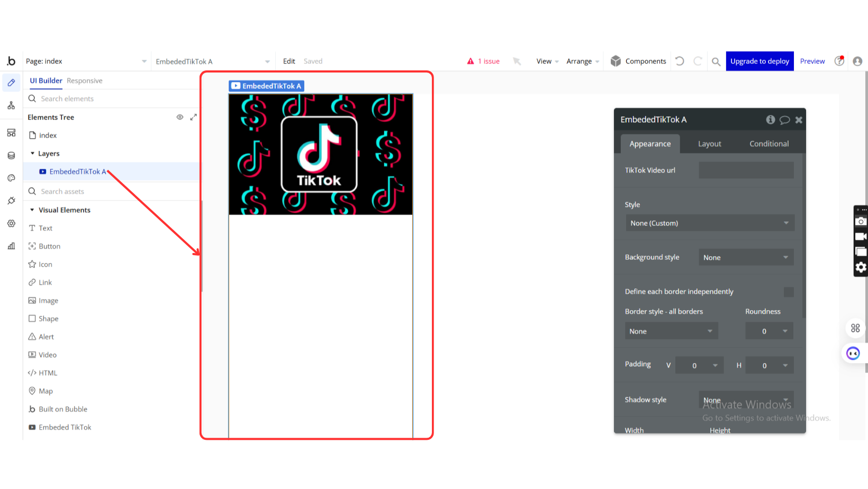Open the Settings tab gear icon

(x=11, y=223)
